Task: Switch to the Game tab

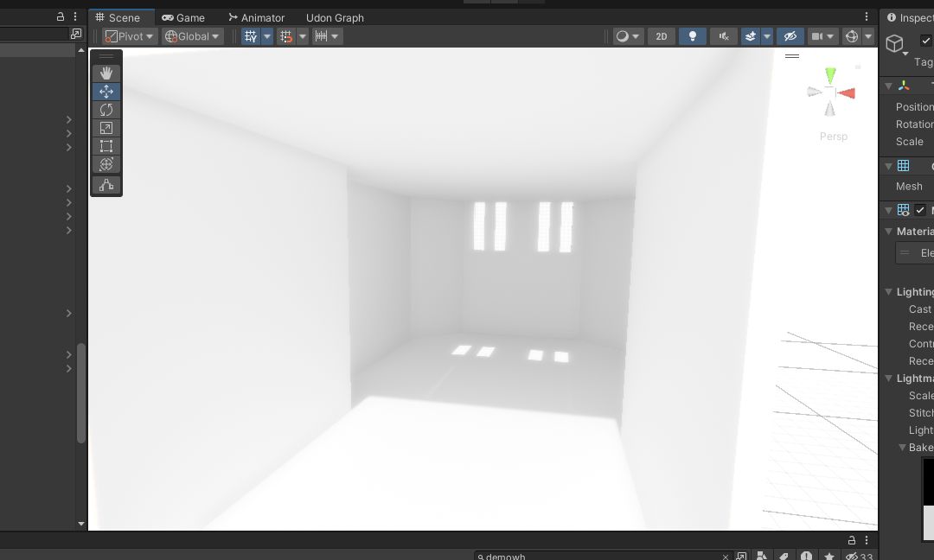Action: tap(182, 18)
